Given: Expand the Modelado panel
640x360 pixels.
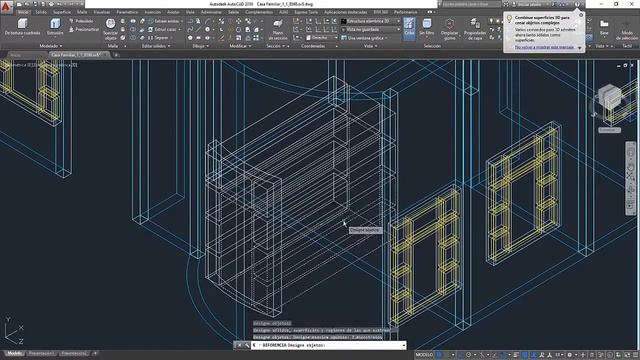Looking at the screenshot, I should 51,46.
